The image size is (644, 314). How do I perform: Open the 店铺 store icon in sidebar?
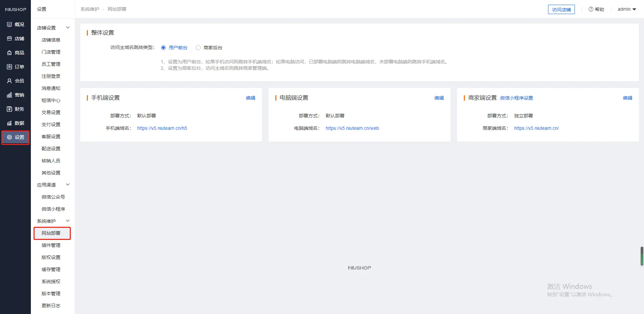(x=9, y=39)
